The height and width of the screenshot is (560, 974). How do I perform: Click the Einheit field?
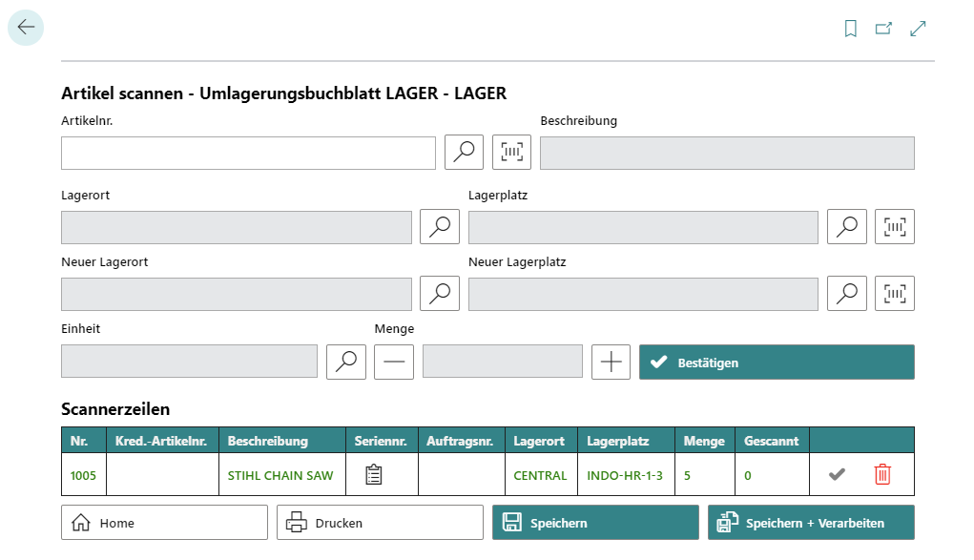point(190,362)
